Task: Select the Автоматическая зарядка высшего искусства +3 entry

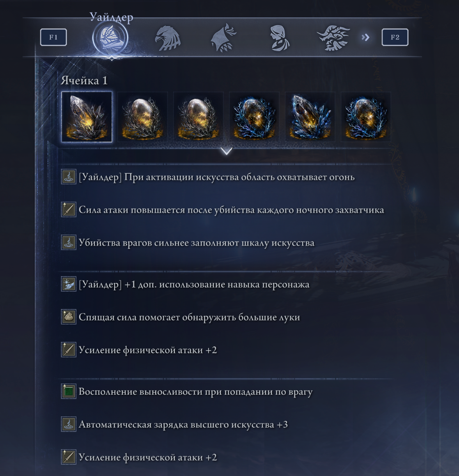Action: [174, 424]
